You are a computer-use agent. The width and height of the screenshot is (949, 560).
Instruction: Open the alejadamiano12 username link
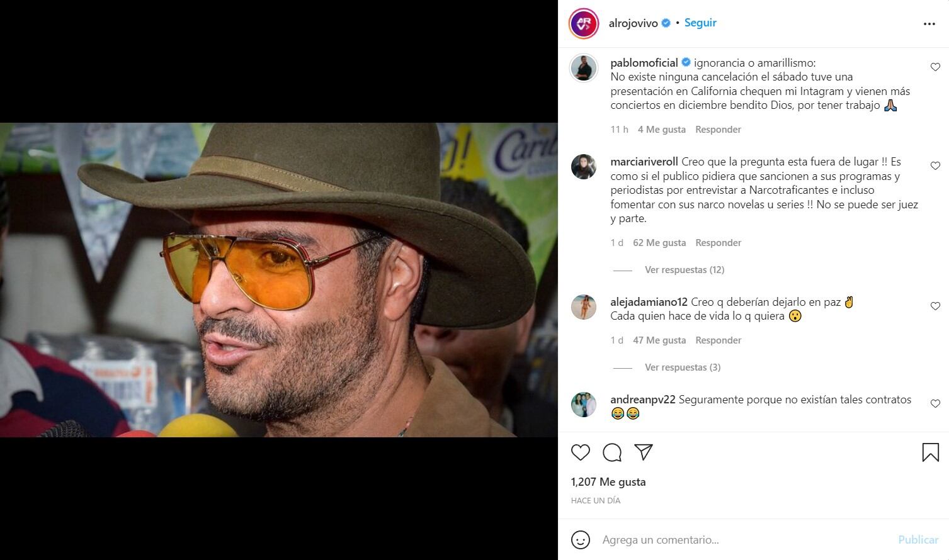tap(649, 302)
